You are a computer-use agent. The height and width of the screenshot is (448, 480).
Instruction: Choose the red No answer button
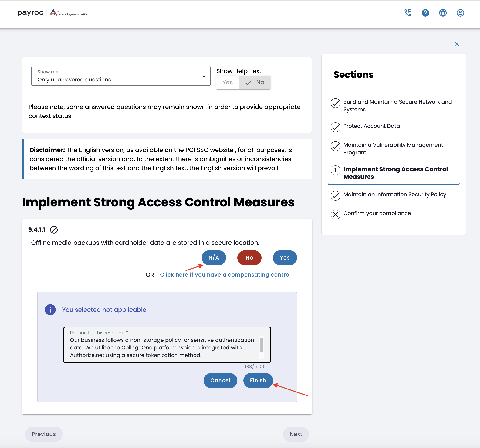249,258
